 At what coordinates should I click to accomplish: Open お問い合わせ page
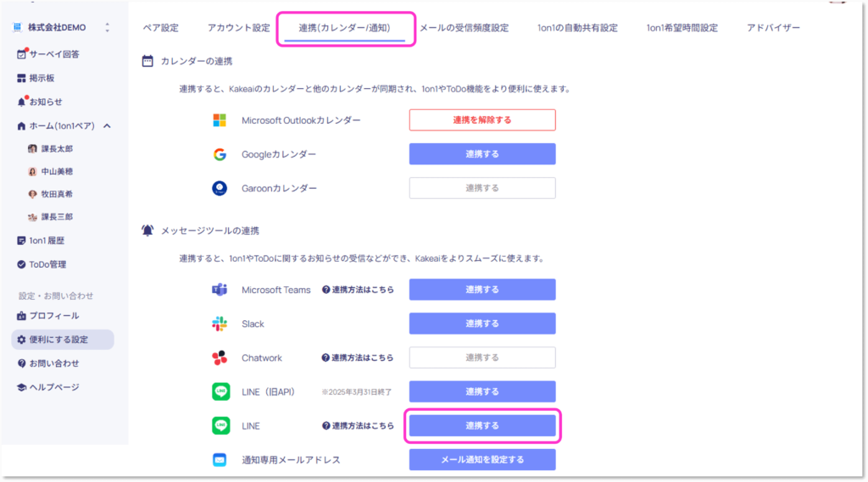click(x=54, y=363)
